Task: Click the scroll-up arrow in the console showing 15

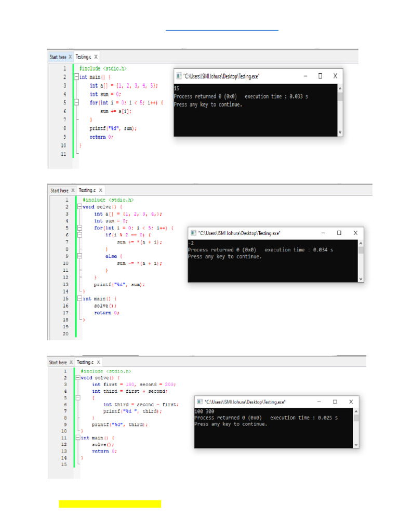Action: (340, 88)
